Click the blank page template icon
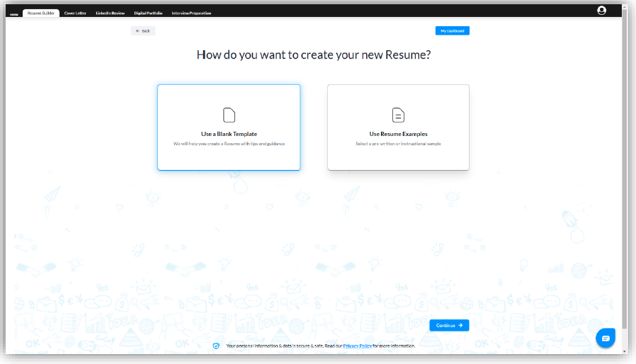Image resolution: width=636 pixels, height=364 pixels. coord(229,115)
